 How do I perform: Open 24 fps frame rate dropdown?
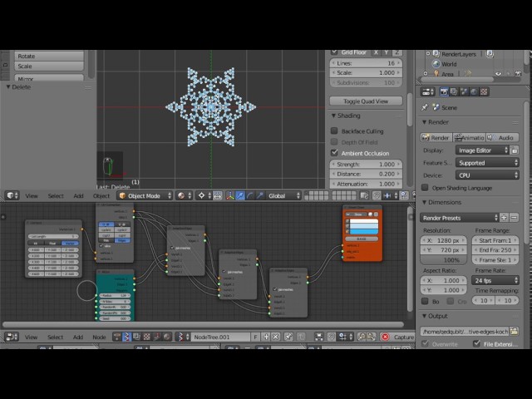pyautogui.click(x=495, y=281)
